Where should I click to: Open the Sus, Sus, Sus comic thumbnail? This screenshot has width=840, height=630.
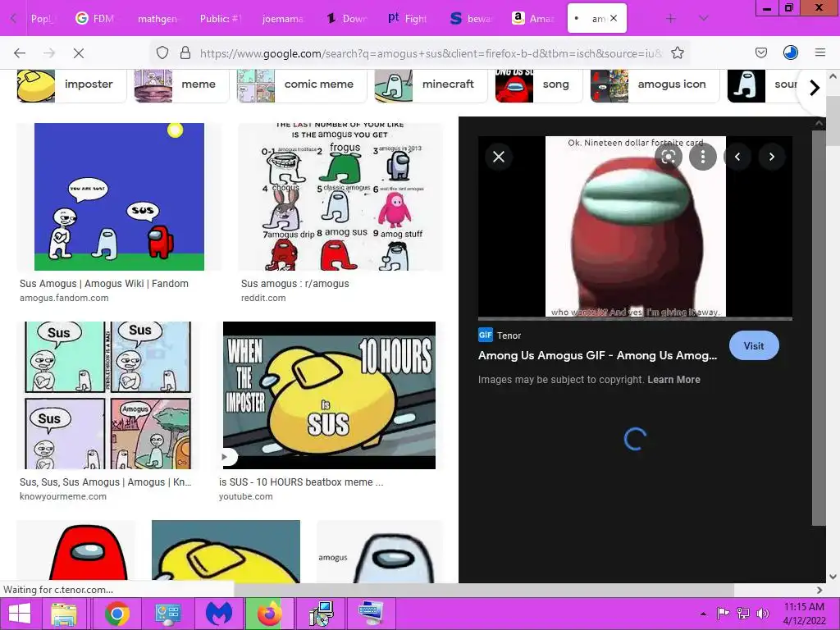[x=107, y=395]
